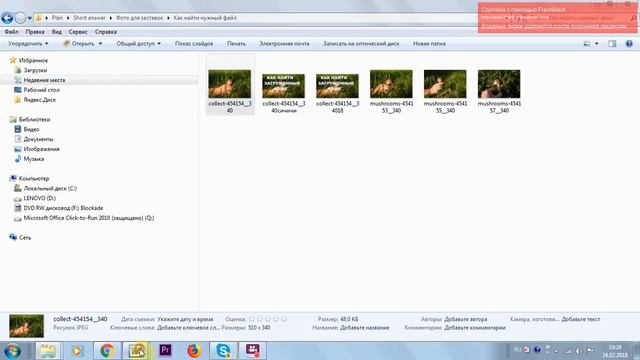This screenshot has height=360, width=640.
Task: Click Добавьте автора field
Action: (x=466, y=319)
